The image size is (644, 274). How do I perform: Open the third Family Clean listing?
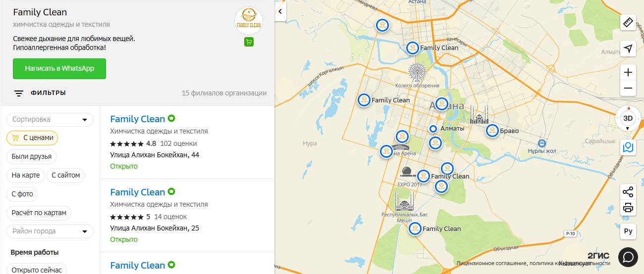point(137,265)
